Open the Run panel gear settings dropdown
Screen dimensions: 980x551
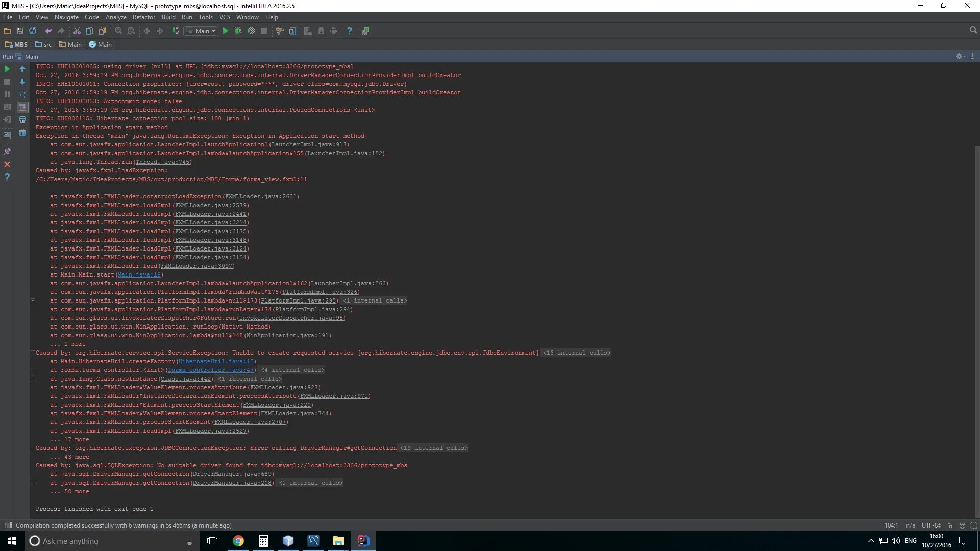pyautogui.click(x=960, y=57)
